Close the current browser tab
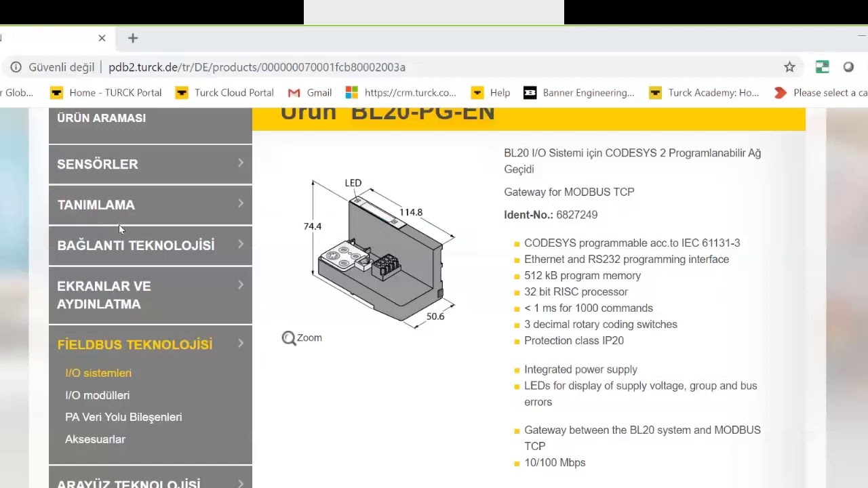The image size is (868, 488). (x=102, y=38)
